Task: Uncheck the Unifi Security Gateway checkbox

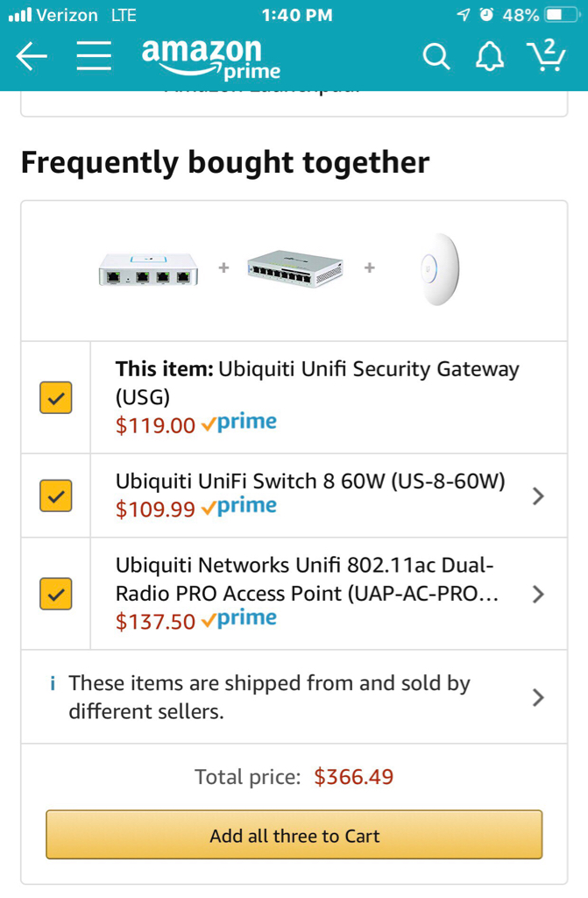Action: click(55, 397)
